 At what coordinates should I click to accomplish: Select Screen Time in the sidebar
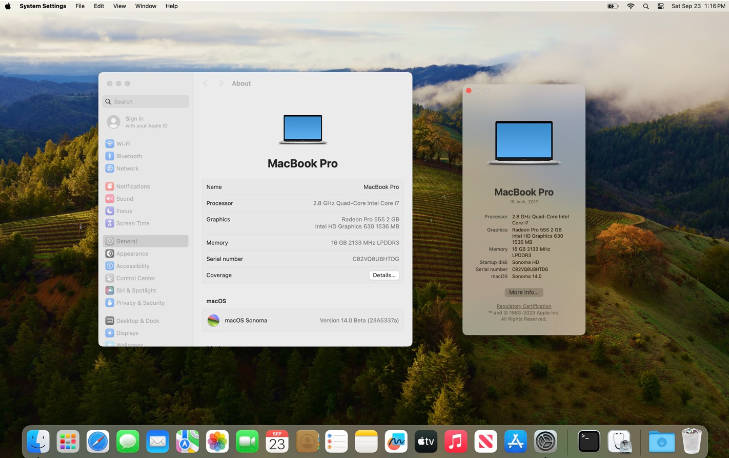(146, 223)
